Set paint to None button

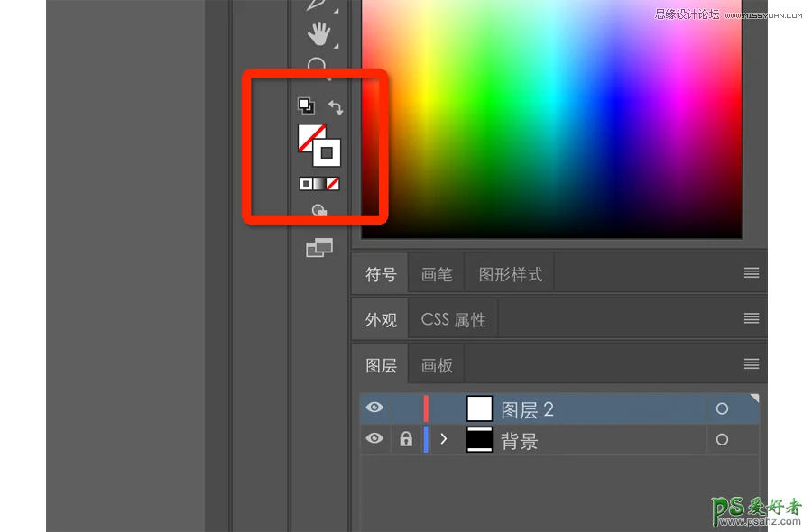pos(333,184)
